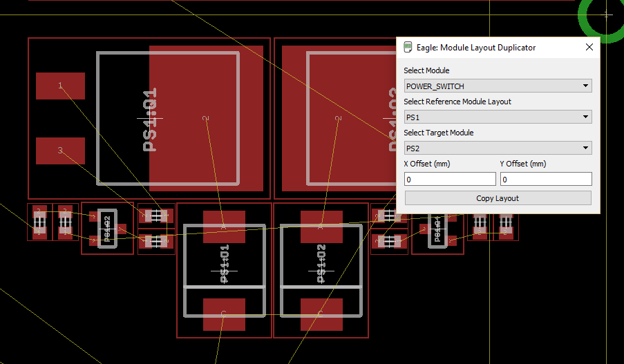Select pad 1 of component PS1:Q1

(x=61, y=86)
